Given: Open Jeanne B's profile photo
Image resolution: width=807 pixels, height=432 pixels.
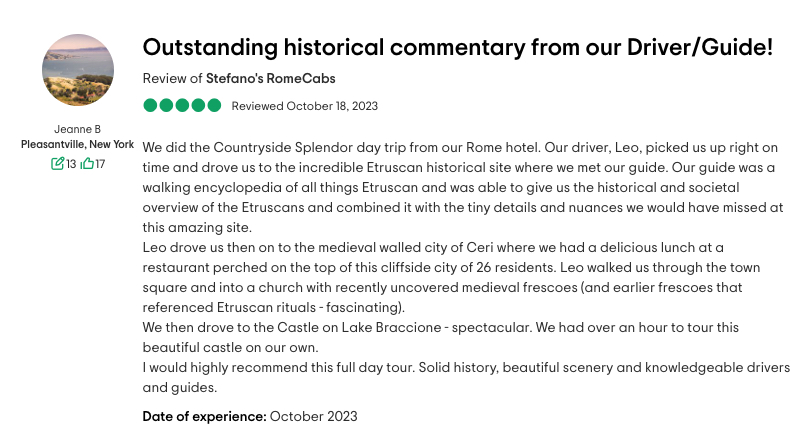Looking at the screenshot, I should [77, 70].
